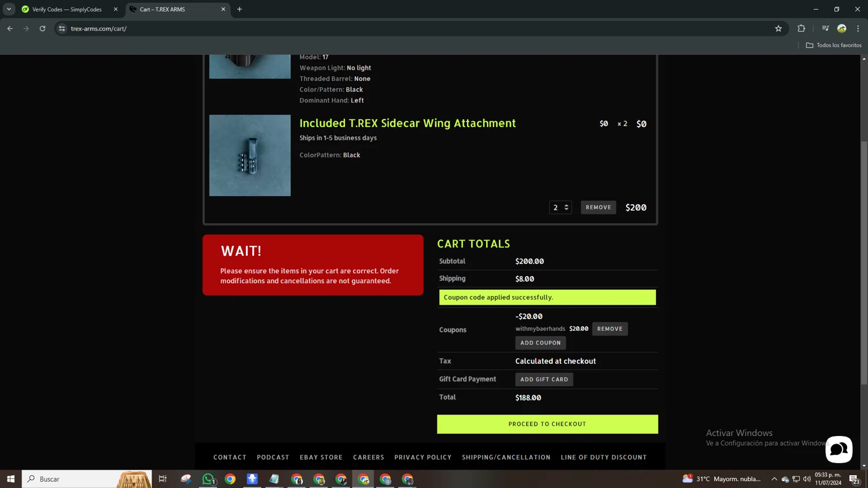The image size is (868, 488).
Task: Select 'Ships in 1-5 business days' text
Action: [x=338, y=138]
